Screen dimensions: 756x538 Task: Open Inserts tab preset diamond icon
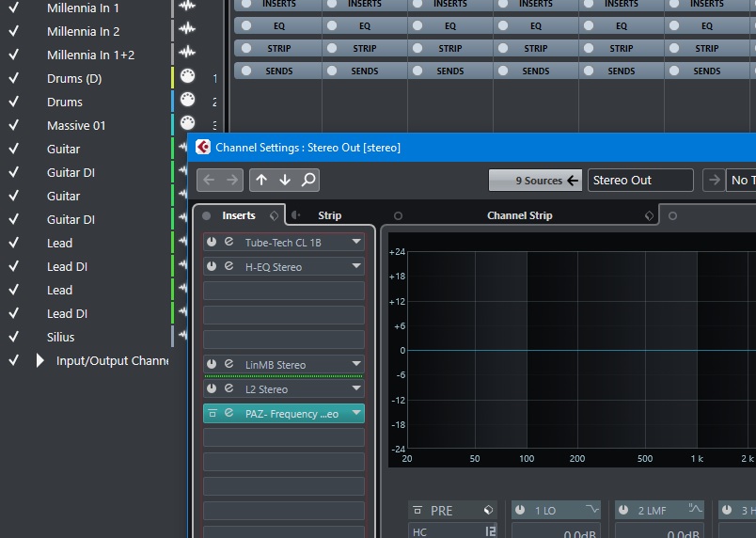tap(274, 215)
